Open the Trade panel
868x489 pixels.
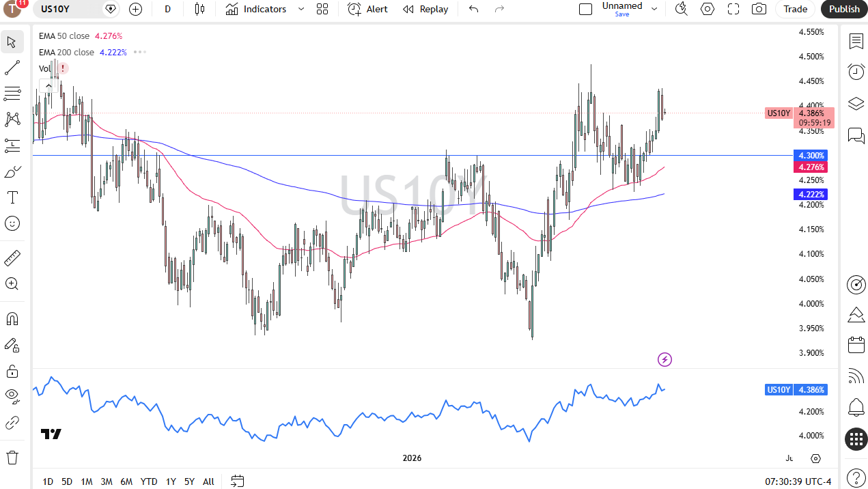795,9
